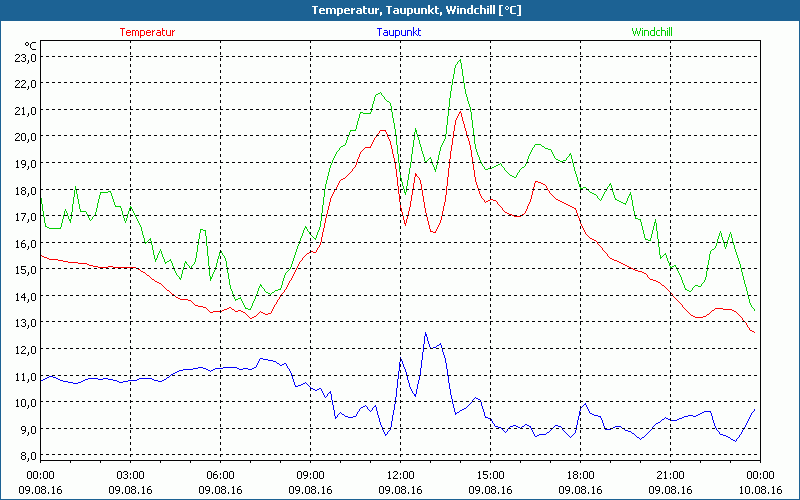Click the red Temperatur legend label
800x500 pixels.
(147, 32)
